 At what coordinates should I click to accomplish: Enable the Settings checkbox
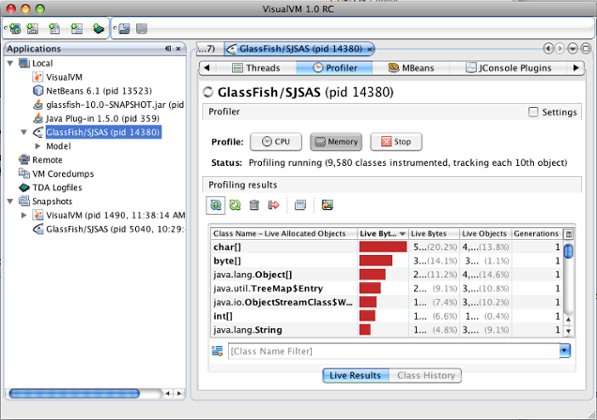[x=533, y=112]
